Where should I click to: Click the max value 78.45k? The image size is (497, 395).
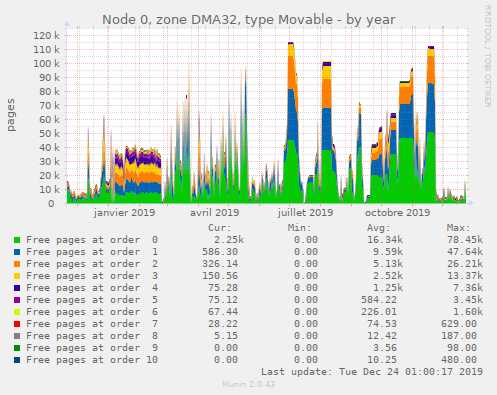pyautogui.click(x=465, y=240)
